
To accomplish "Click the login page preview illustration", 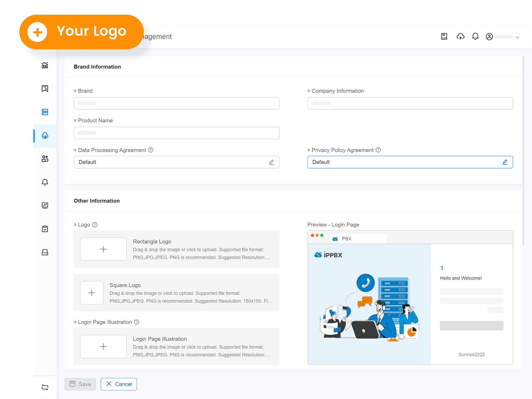I will point(369,308).
